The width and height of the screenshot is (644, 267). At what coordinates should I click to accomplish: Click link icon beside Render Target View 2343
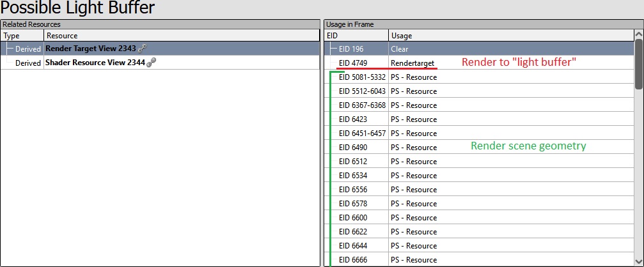click(x=143, y=49)
